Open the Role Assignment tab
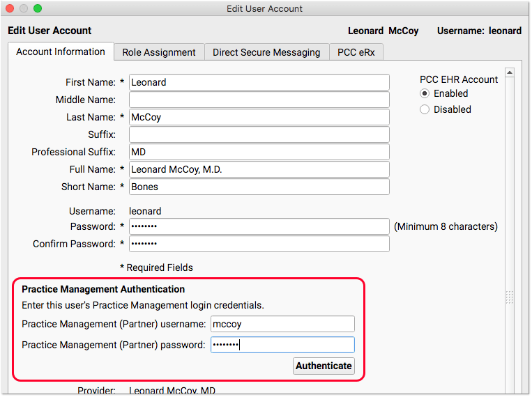 coord(159,52)
